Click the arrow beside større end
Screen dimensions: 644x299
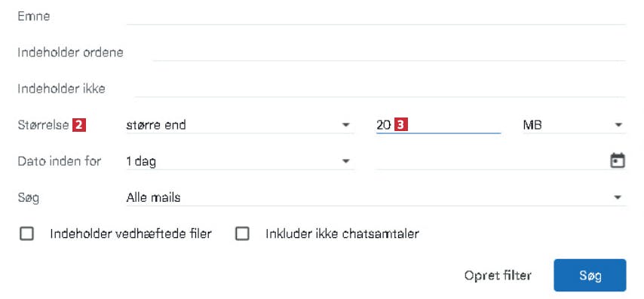(346, 125)
